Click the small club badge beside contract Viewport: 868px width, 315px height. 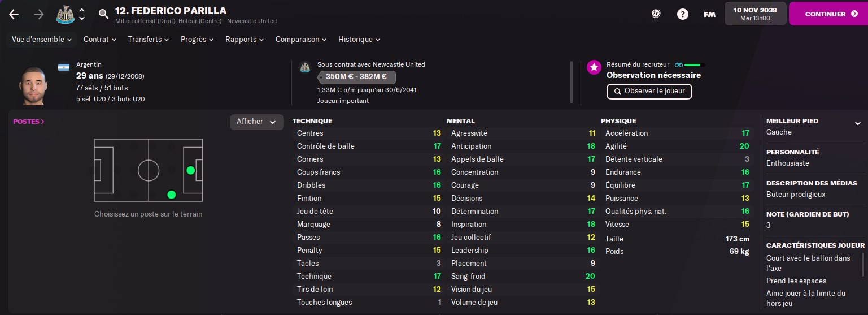click(304, 67)
